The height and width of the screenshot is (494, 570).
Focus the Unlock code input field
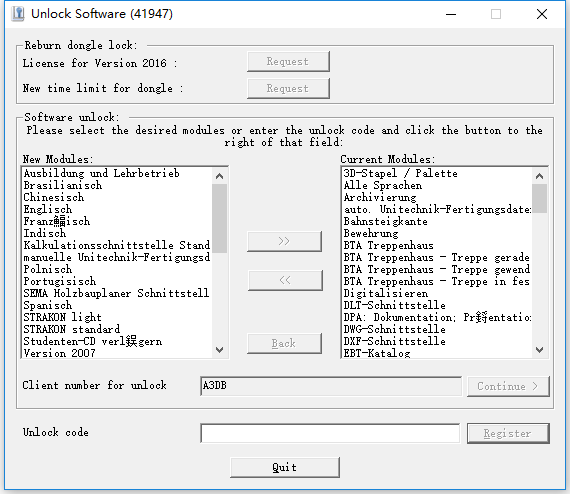[330, 433]
